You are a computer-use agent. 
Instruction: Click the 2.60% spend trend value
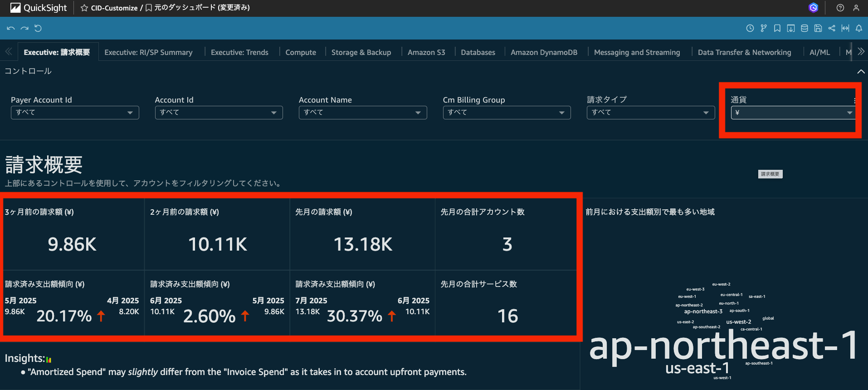click(209, 316)
